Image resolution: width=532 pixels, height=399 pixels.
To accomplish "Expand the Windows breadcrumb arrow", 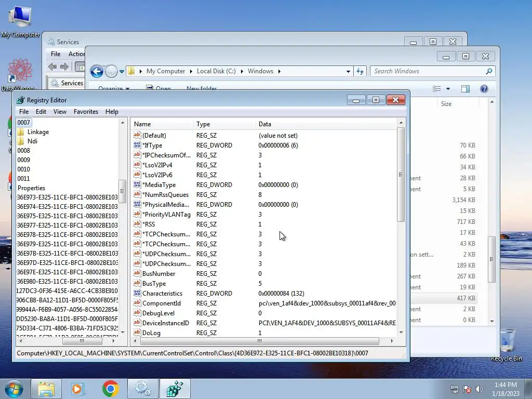I will point(279,71).
